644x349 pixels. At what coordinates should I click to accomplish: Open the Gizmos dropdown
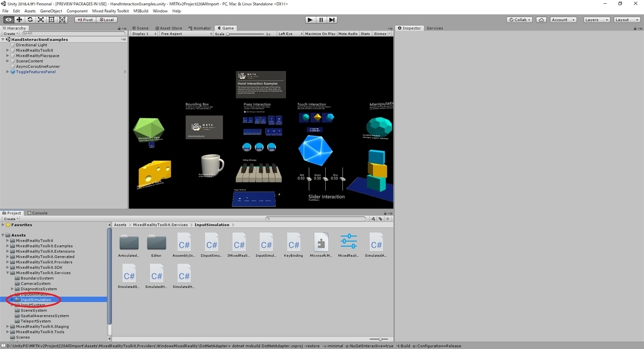pos(382,34)
